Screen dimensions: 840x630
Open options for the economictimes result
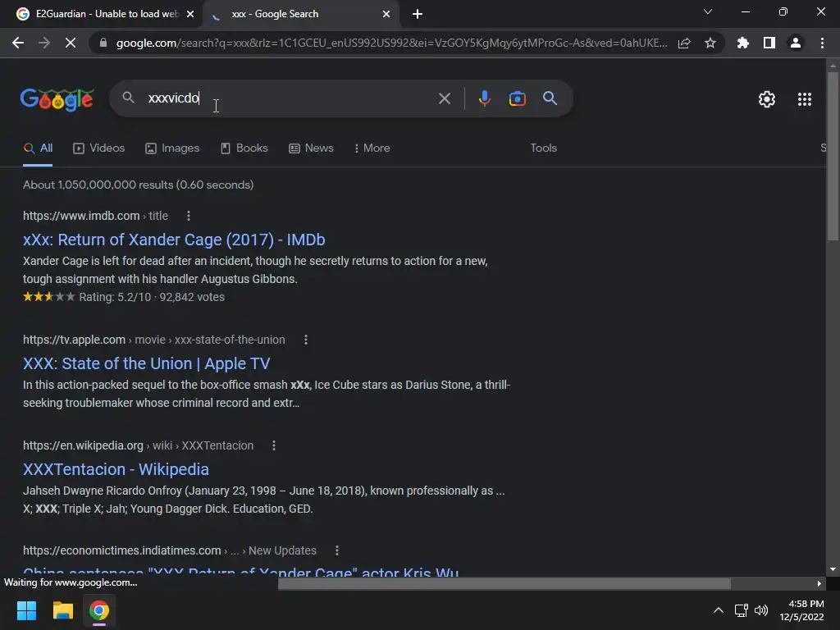point(336,550)
